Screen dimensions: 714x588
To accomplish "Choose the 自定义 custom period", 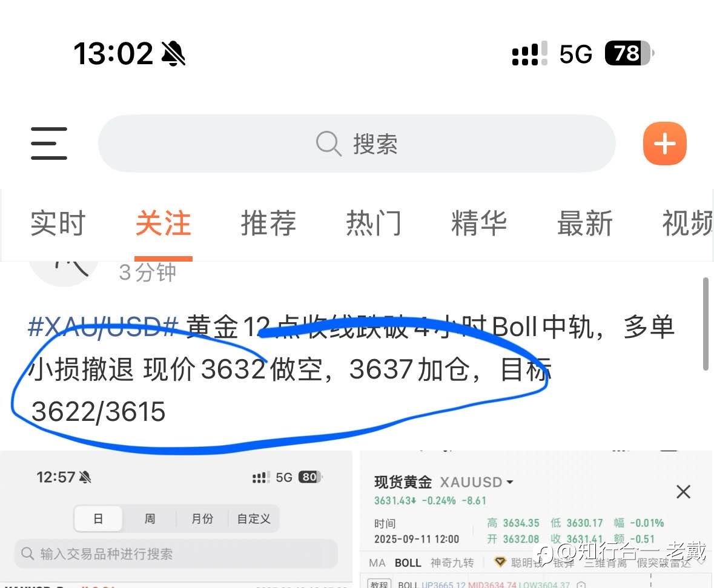I will coord(254,518).
